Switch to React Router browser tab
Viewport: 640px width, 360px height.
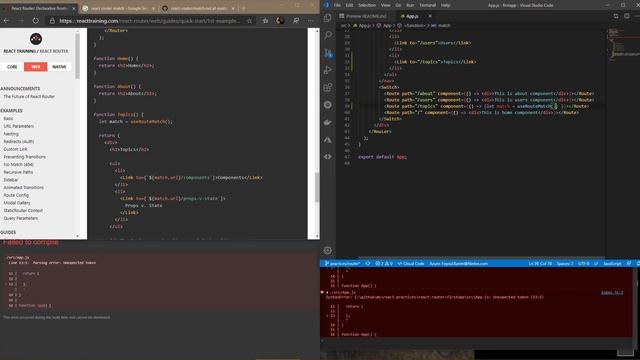coord(39,8)
